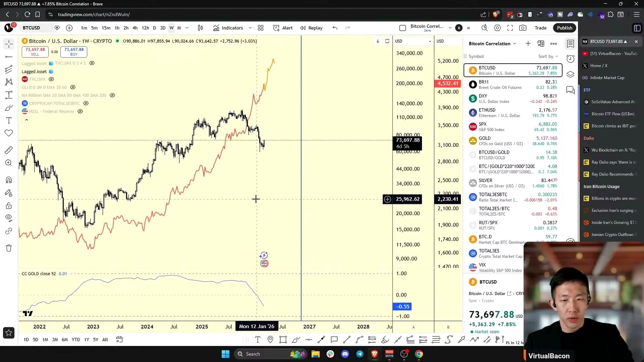The width and height of the screenshot is (644, 362).
Task: Open the Indicators dialog
Action: pyautogui.click(x=228, y=28)
